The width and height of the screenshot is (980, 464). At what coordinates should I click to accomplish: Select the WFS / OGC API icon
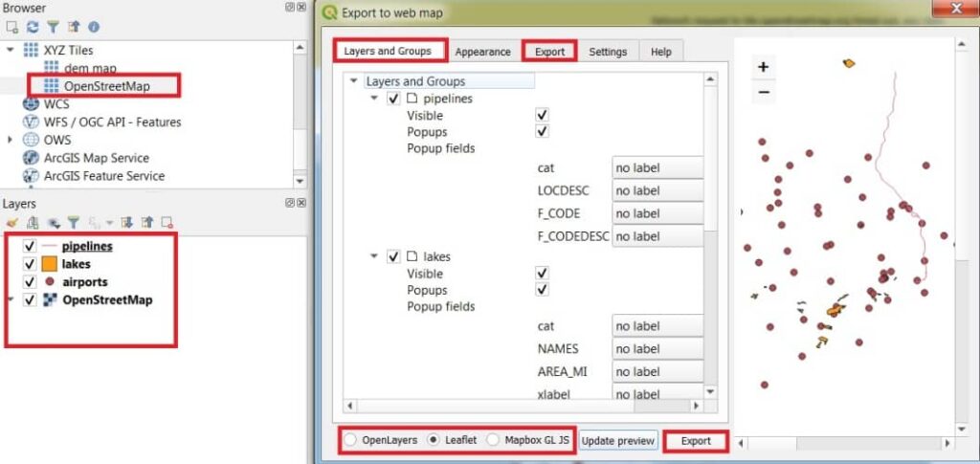click(x=31, y=122)
